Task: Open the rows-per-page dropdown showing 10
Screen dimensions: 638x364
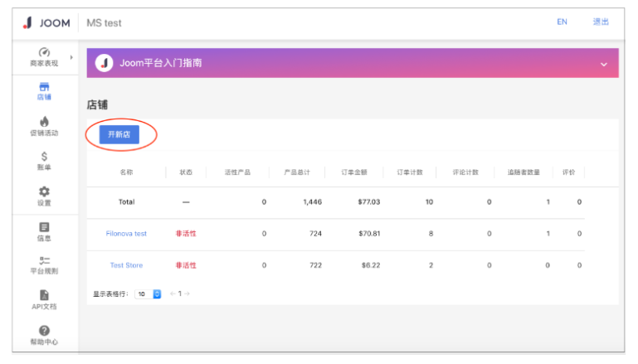Action: click(148, 294)
